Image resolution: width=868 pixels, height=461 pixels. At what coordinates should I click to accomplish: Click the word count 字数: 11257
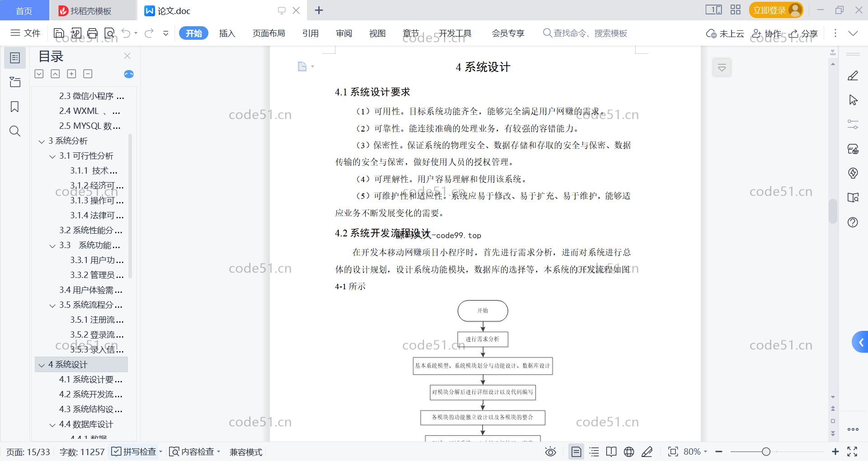(x=82, y=452)
